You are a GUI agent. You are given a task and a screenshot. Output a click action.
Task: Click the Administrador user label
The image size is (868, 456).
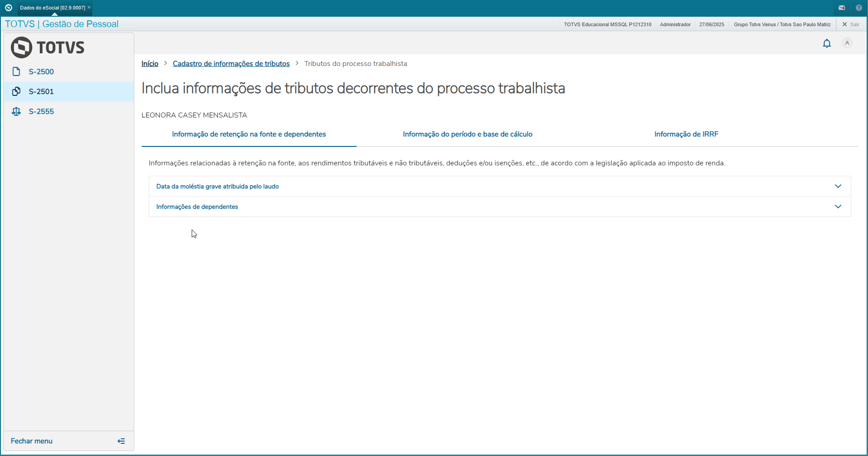pos(675,24)
